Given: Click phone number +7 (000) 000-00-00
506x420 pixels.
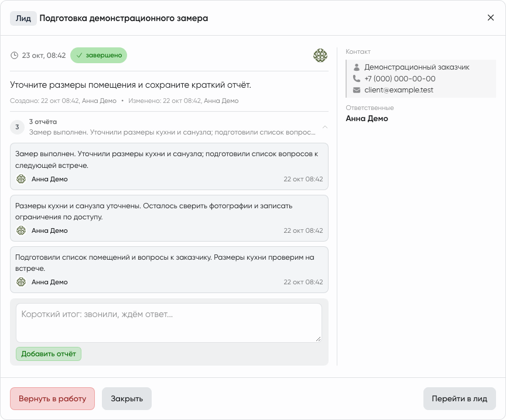Looking at the screenshot, I should pyautogui.click(x=400, y=78).
